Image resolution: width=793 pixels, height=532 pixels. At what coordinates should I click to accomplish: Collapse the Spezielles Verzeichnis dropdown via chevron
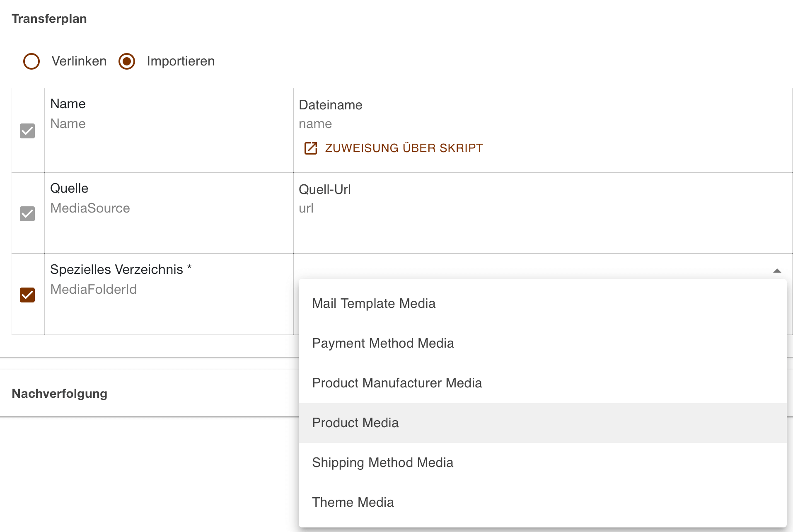tap(778, 270)
